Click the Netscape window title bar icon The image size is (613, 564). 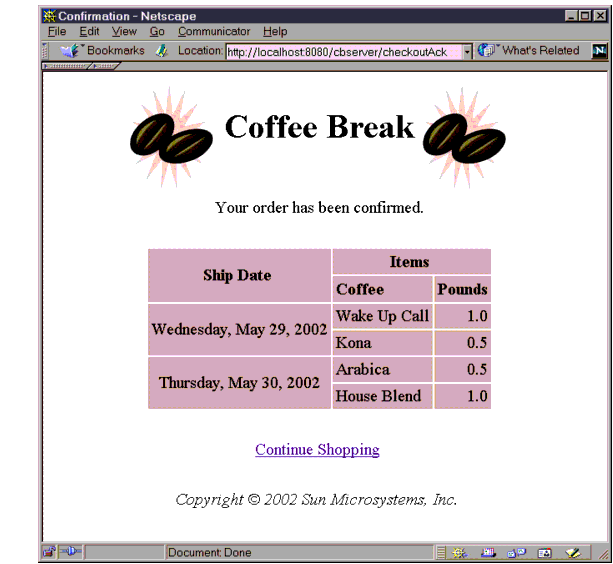click(x=49, y=16)
